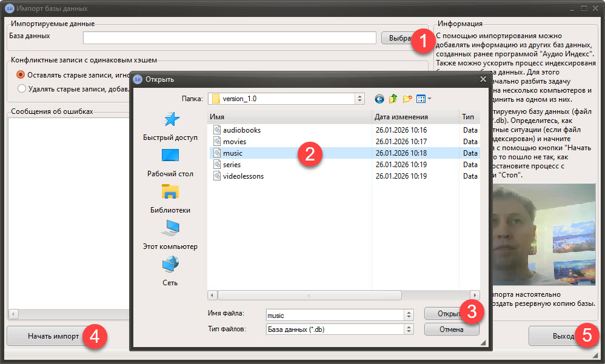605x364 pixels.
Task: Open the view menu icon
Action: click(424, 99)
